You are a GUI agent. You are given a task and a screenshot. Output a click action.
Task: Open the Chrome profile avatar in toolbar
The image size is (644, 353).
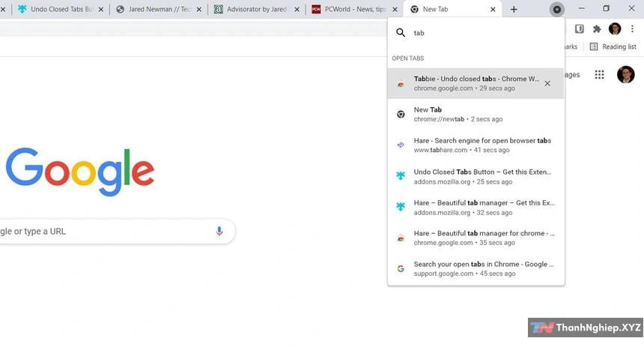(615, 28)
